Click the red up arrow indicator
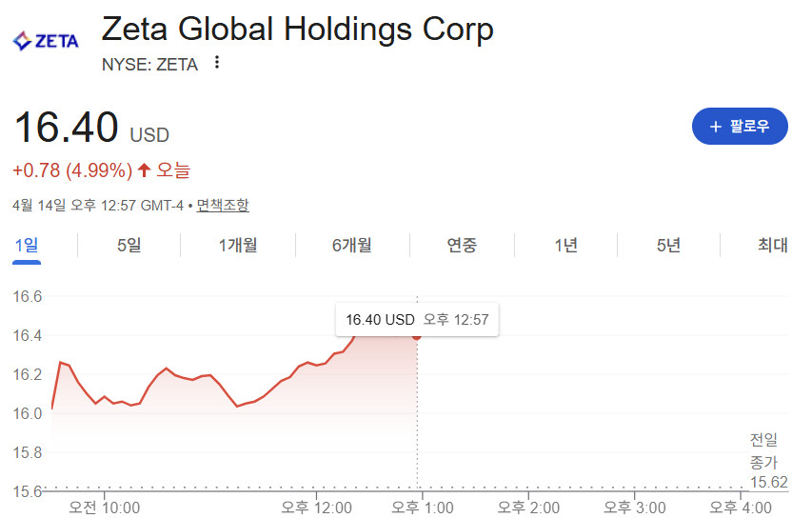Image resolution: width=812 pixels, height=518 pixels. point(144,170)
